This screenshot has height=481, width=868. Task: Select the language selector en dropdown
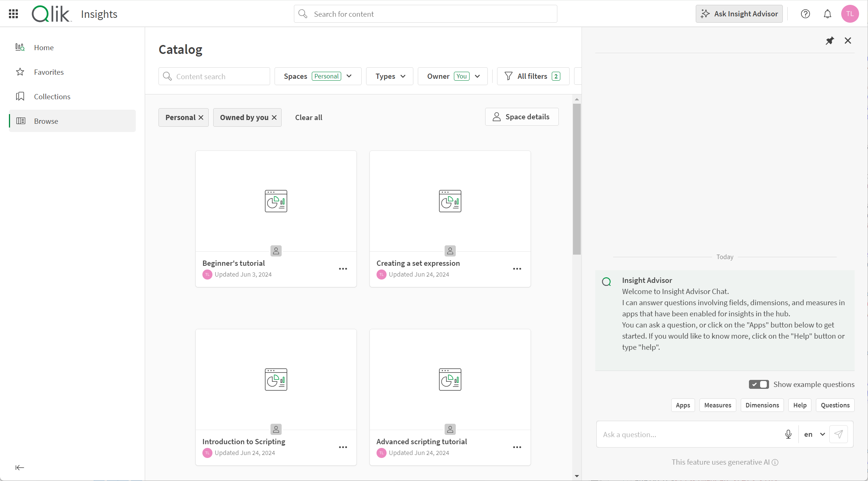click(x=813, y=434)
